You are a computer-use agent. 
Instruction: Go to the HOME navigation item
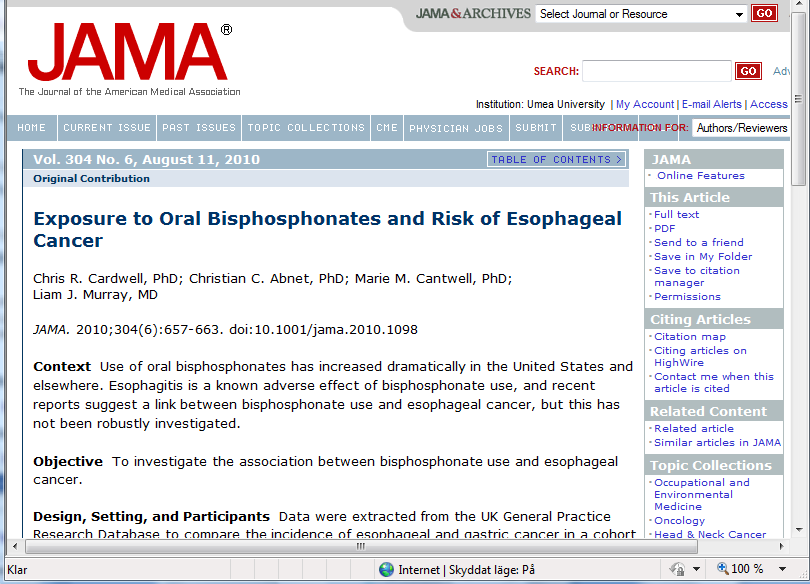(x=32, y=128)
